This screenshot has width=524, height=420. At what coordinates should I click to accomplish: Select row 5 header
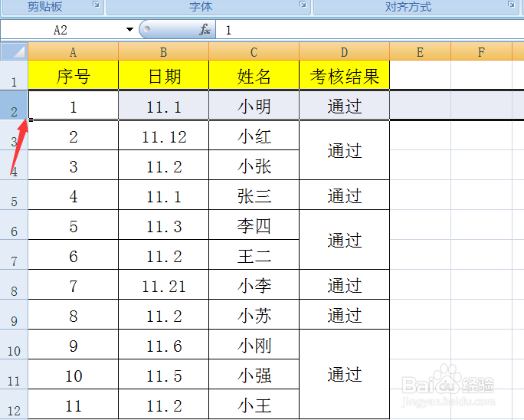pyautogui.click(x=14, y=195)
